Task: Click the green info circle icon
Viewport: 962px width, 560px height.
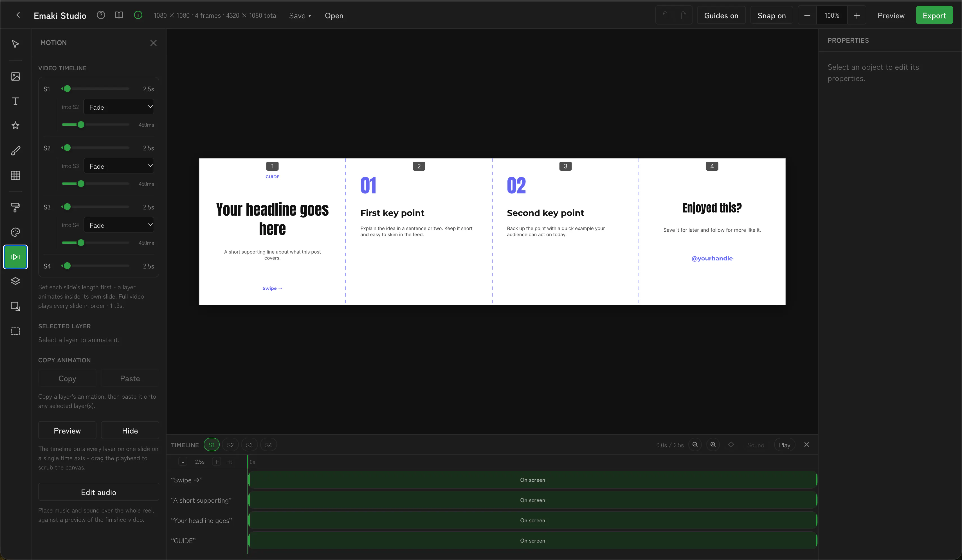Action: (x=138, y=15)
